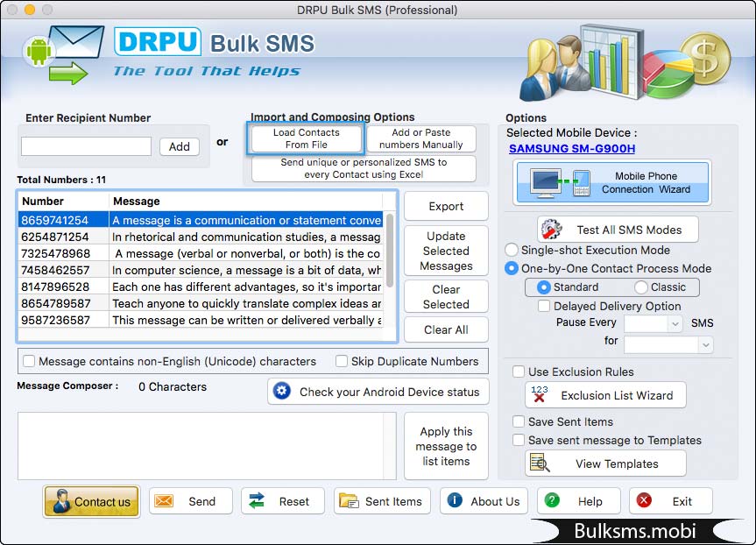Screen dimensions: 756x545
Task: Click the Contact us person icon
Action: coord(61,500)
